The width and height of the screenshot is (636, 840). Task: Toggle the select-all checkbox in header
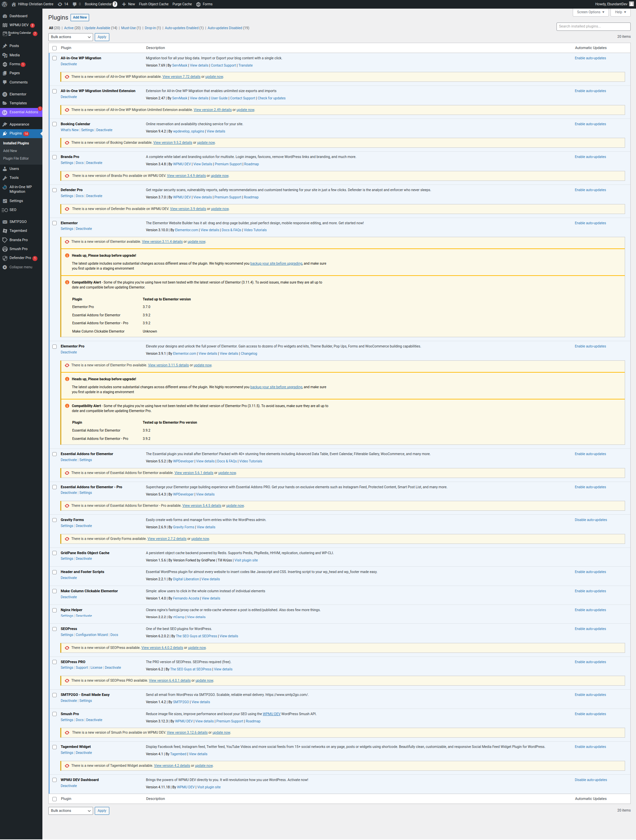tap(54, 48)
